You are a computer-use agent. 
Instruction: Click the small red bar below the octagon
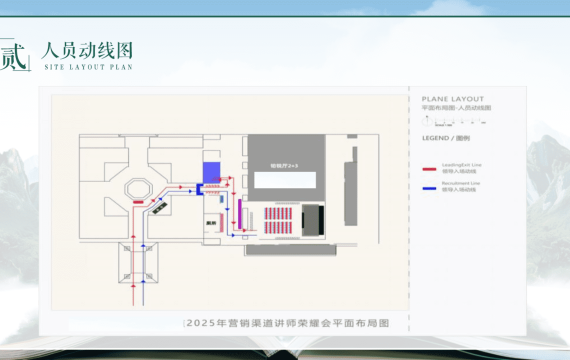click(138, 202)
